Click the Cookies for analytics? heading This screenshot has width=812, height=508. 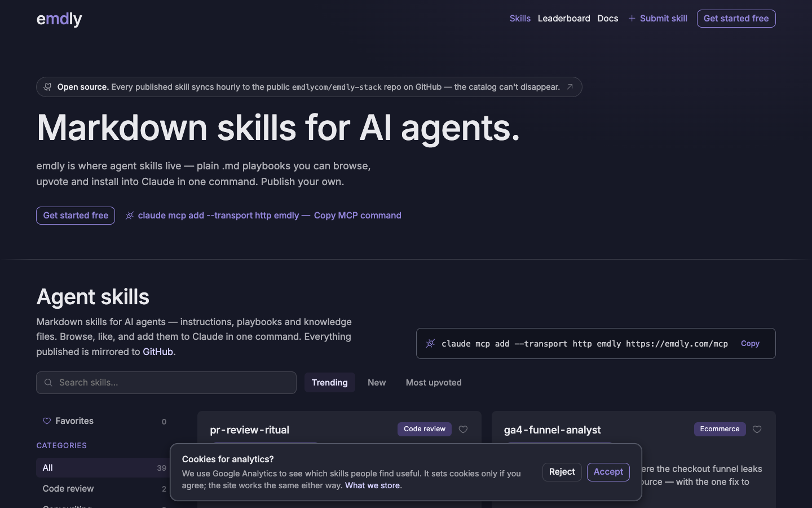coord(228,459)
